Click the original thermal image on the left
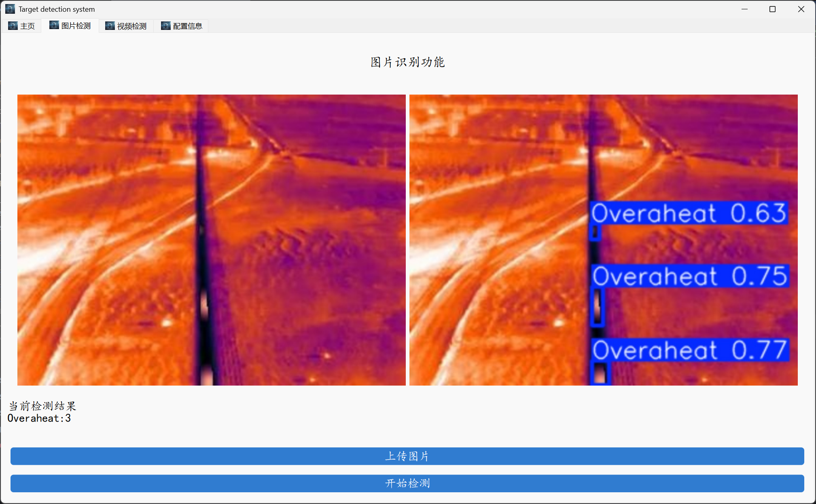Image resolution: width=816 pixels, height=504 pixels. tap(211, 240)
